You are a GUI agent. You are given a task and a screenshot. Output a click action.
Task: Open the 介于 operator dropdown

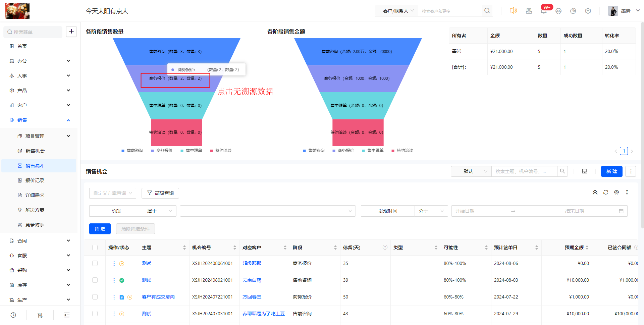point(431,211)
